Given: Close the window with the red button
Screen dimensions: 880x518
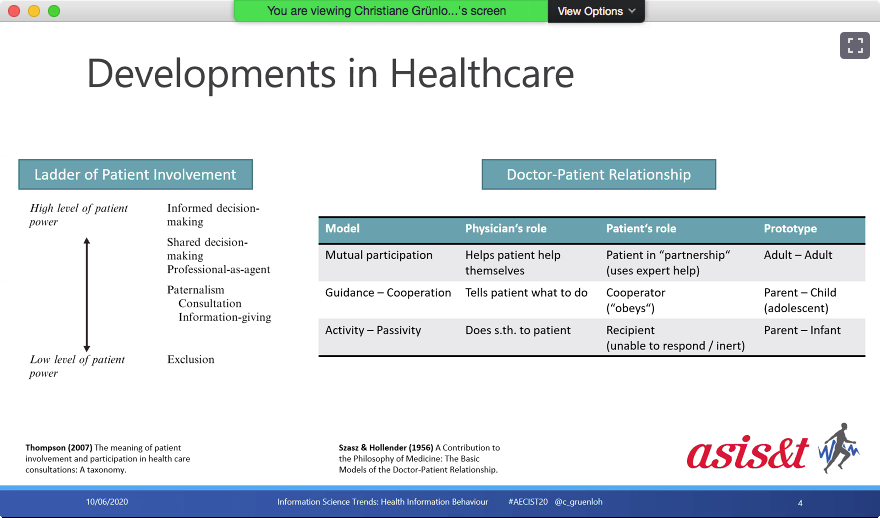Looking at the screenshot, I should tap(14, 11).
